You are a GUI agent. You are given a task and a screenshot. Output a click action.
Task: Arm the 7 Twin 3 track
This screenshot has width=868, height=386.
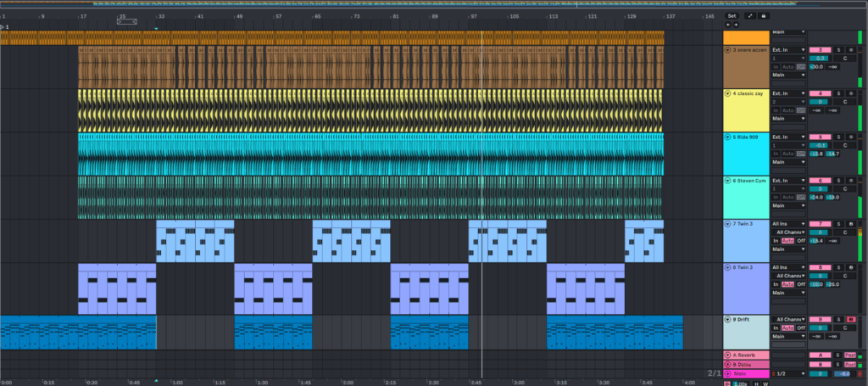(851, 224)
